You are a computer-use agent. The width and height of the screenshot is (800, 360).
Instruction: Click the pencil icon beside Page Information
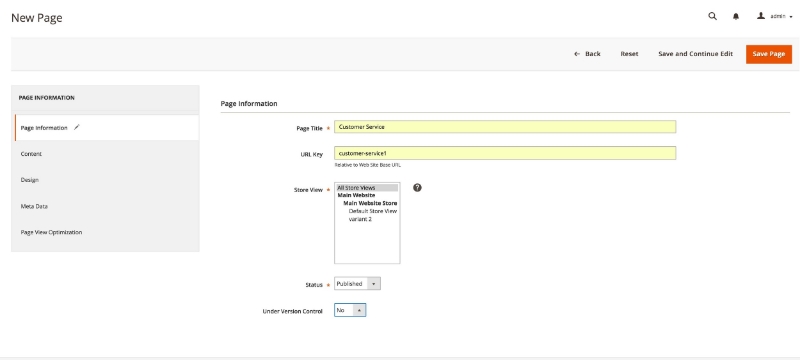pos(77,127)
